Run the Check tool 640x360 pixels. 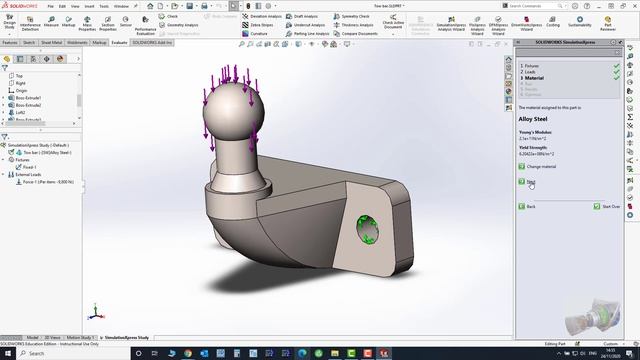168,16
